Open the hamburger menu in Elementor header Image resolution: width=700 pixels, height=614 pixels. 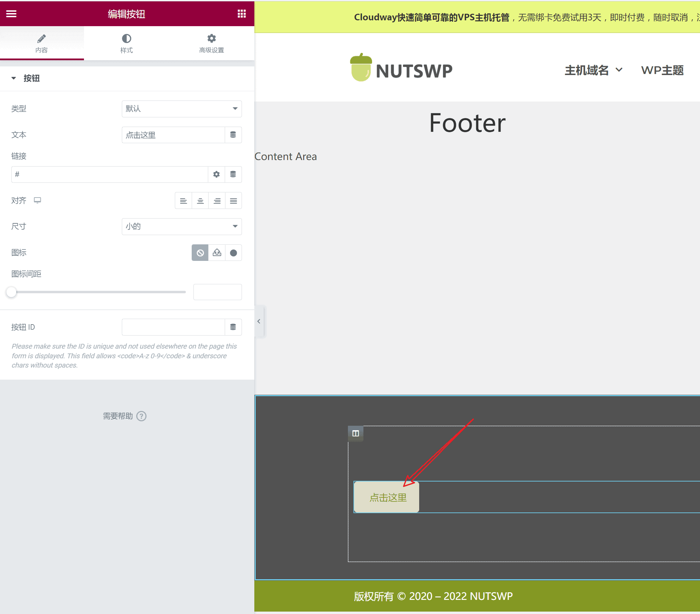pos(11,14)
